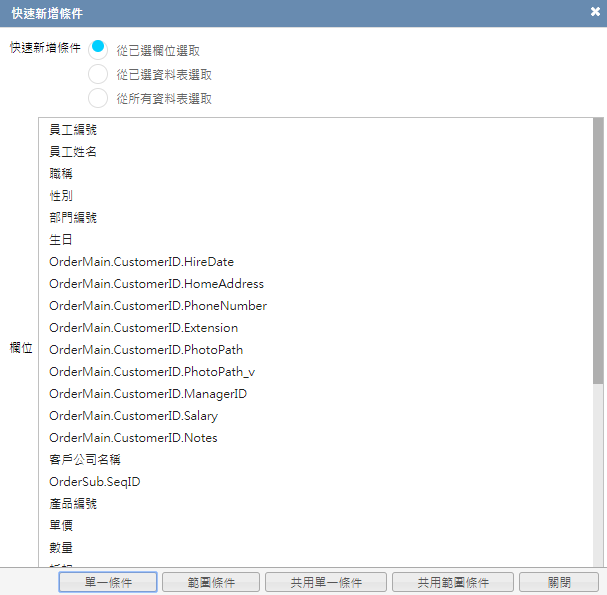Click the field list vertical scrollbar
Viewport: 607px width, 595px height.
(598, 252)
